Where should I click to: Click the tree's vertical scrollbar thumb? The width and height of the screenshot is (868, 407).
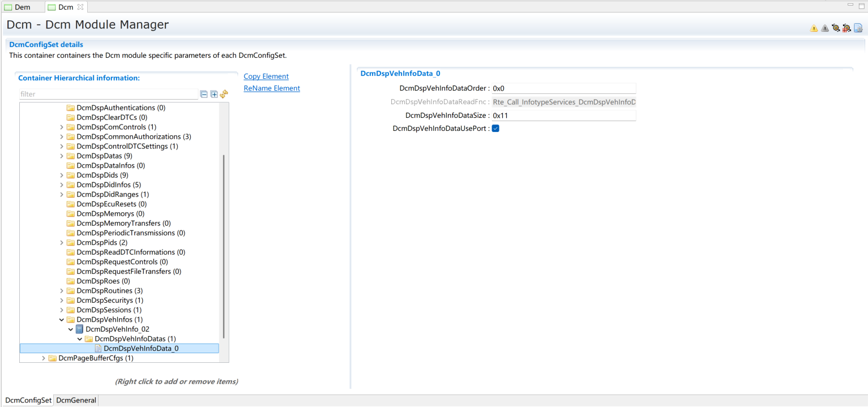pos(224,243)
